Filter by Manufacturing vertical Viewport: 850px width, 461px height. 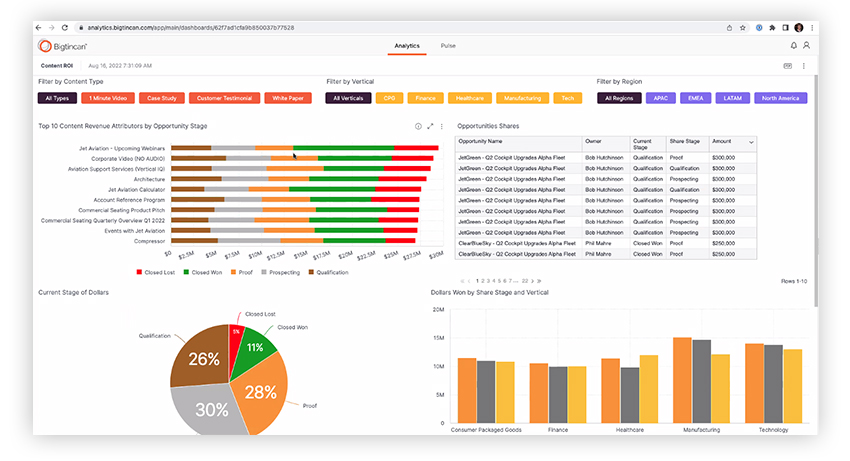pyautogui.click(x=523, y=98)
